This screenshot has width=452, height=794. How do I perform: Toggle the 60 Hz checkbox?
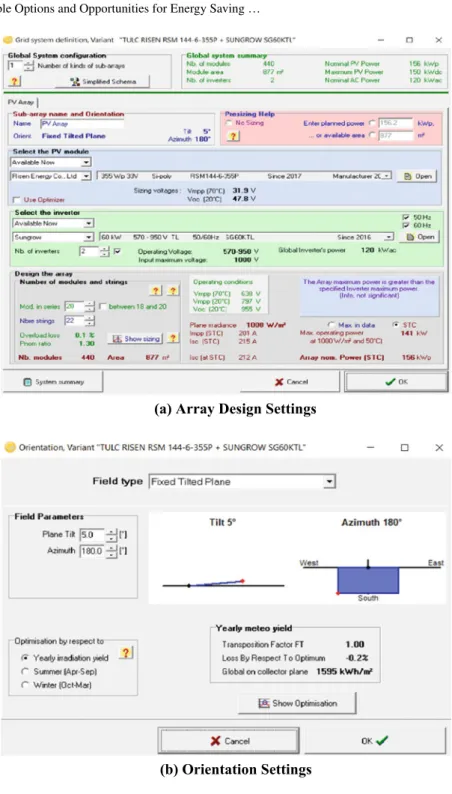(x=405, y=225)
